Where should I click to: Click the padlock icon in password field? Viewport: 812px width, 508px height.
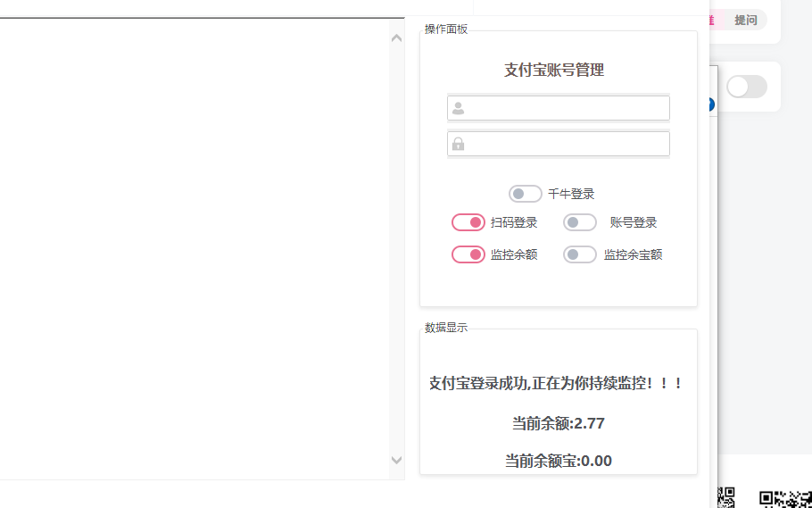(x=458, y=144)
